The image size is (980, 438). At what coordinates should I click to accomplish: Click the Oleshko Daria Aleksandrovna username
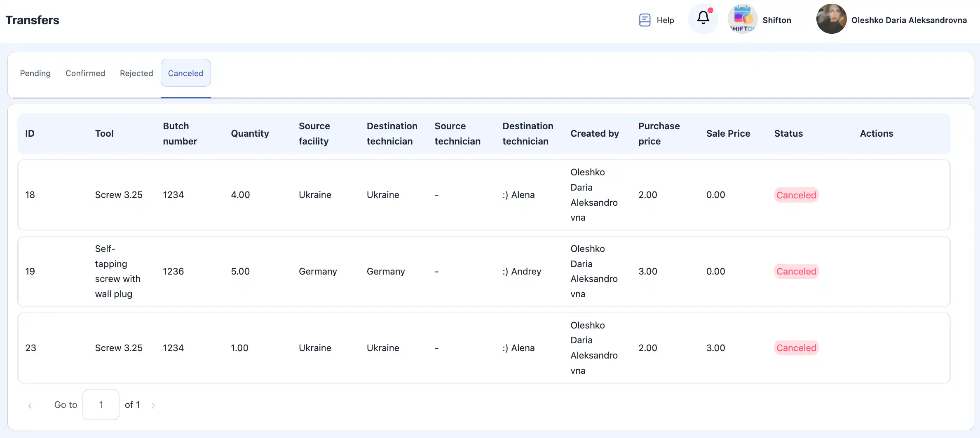[909, 20]
